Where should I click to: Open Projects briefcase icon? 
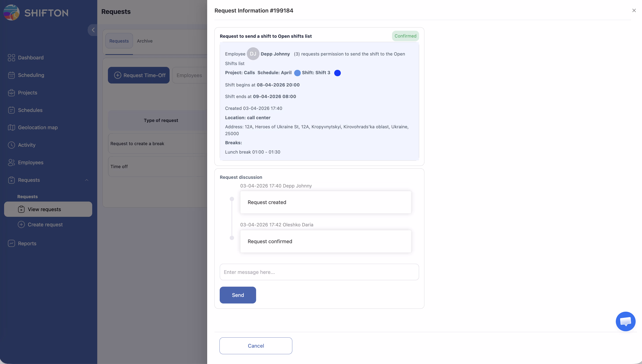[x=11, y=93]
